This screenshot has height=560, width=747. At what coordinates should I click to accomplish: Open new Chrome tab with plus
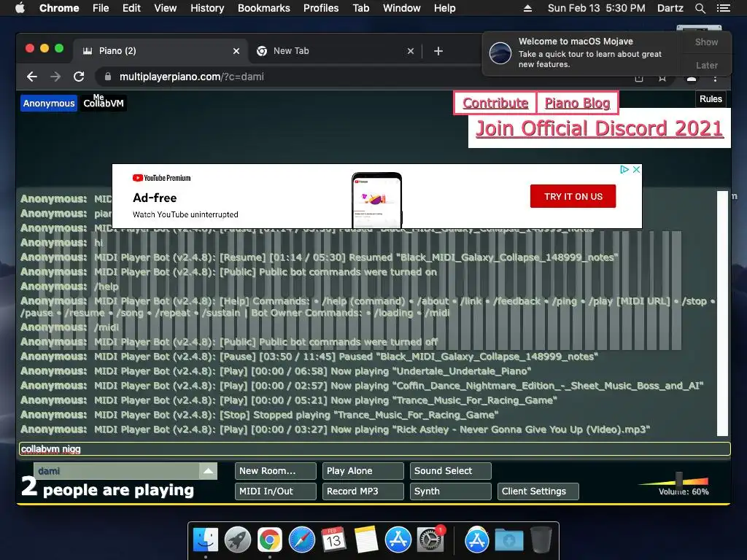coord(438,51)
